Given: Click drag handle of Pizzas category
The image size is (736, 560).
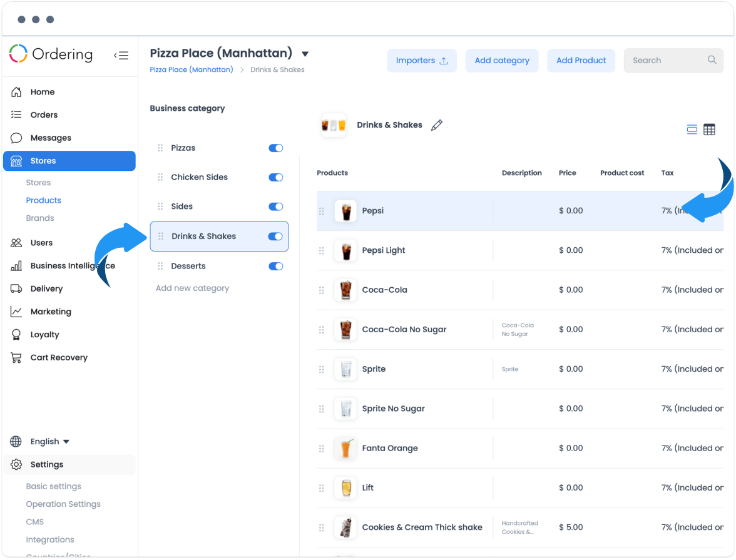Looking at the screenshot, I should point(160,148).
